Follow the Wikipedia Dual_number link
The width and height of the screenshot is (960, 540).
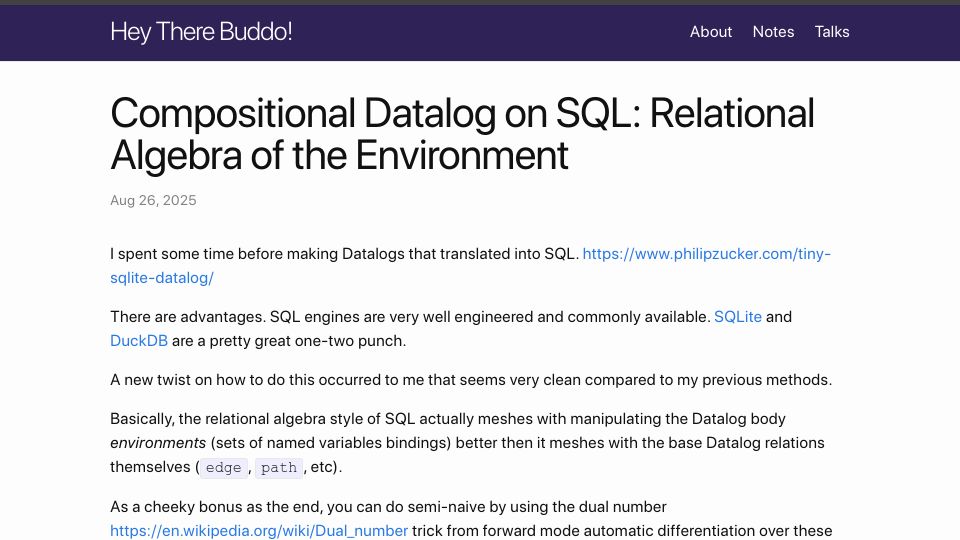259,531
